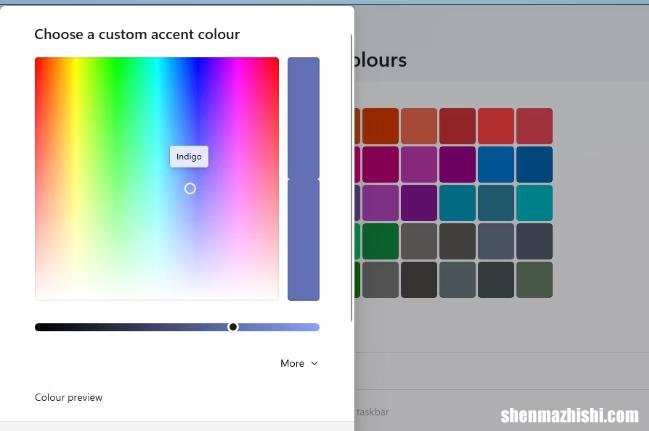Pick the dark grey swatch below teal blue

457,241
